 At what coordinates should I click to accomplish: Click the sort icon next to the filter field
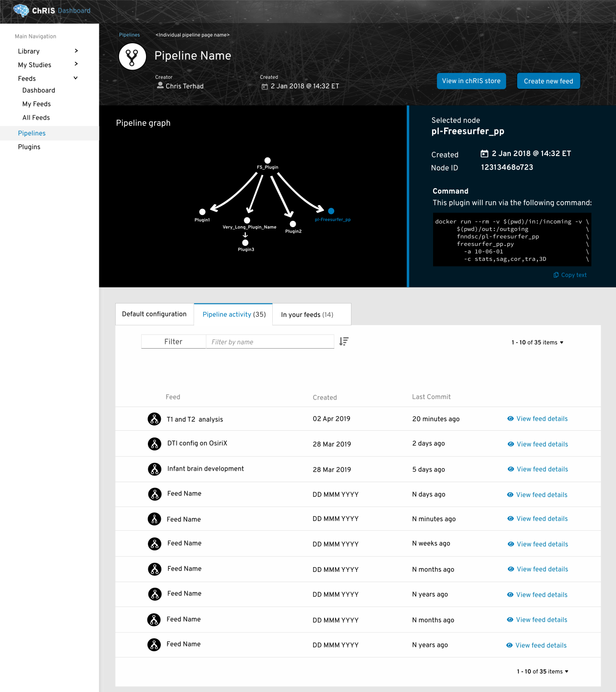pos(343,341)
